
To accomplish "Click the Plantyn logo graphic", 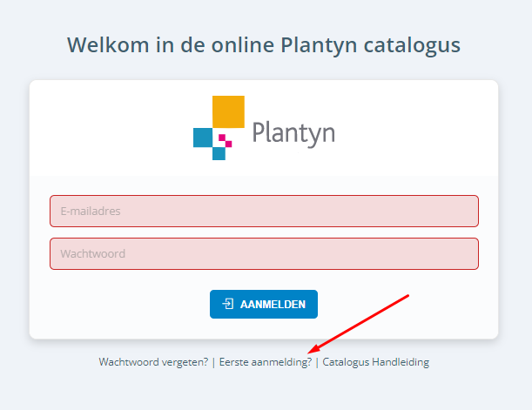I will [x=264, y=128].
